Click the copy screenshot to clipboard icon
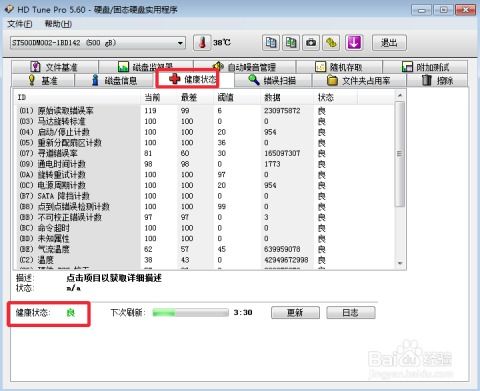This screenshot has width=480, height=391. coord(291,43)
